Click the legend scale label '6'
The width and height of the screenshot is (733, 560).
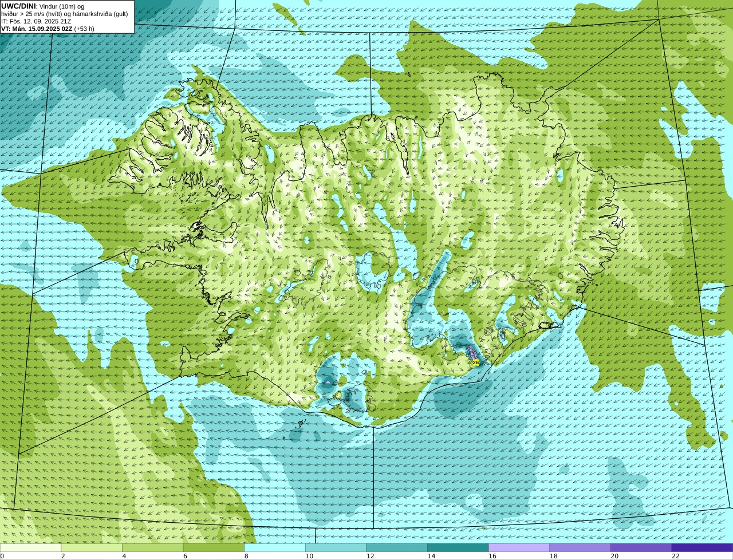[x=186, y=556]
